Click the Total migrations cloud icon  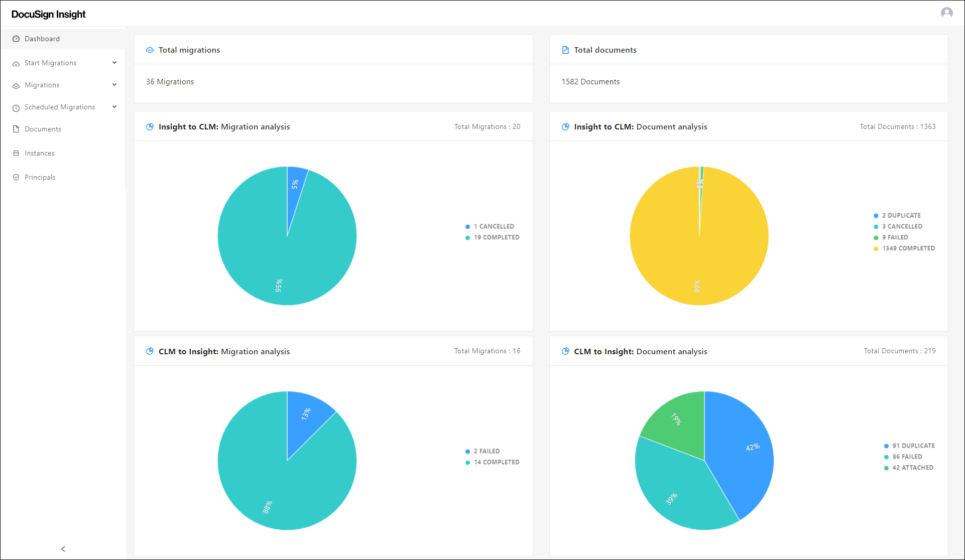click(x=150, y=50)
